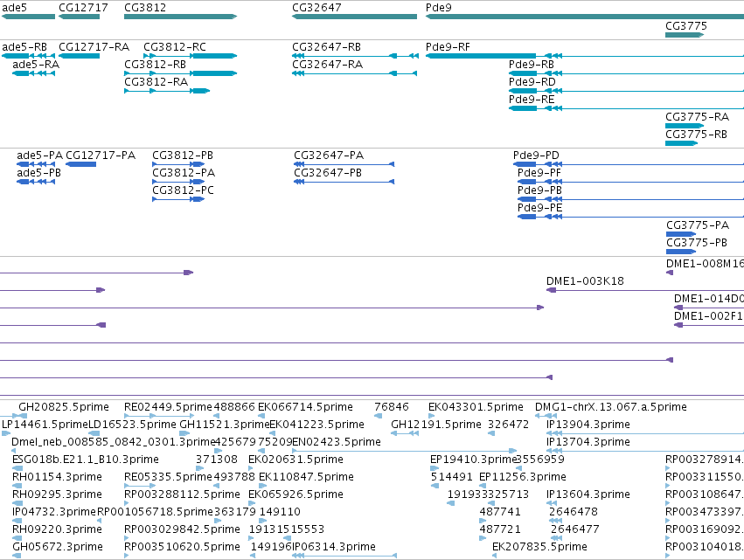Viewport: 744px width, 560px height.
Task: Click the Pde9-RD transcript exon
Action: click(523, 91)
